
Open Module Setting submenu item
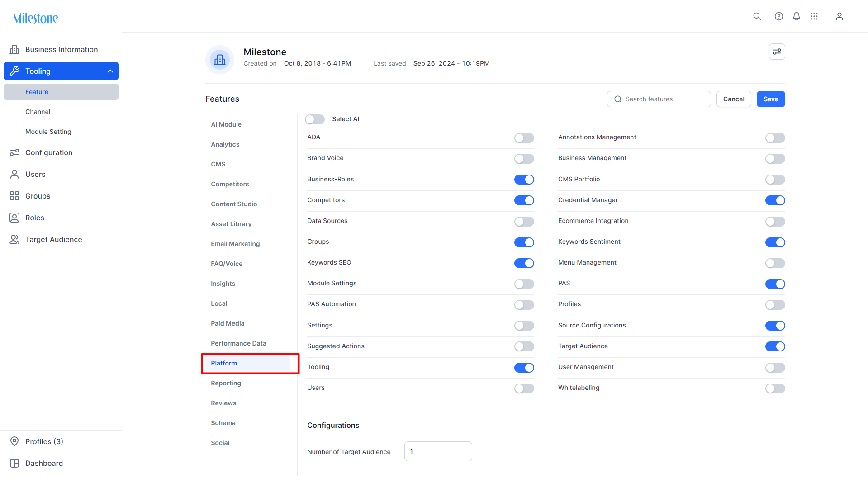point(61,132)
